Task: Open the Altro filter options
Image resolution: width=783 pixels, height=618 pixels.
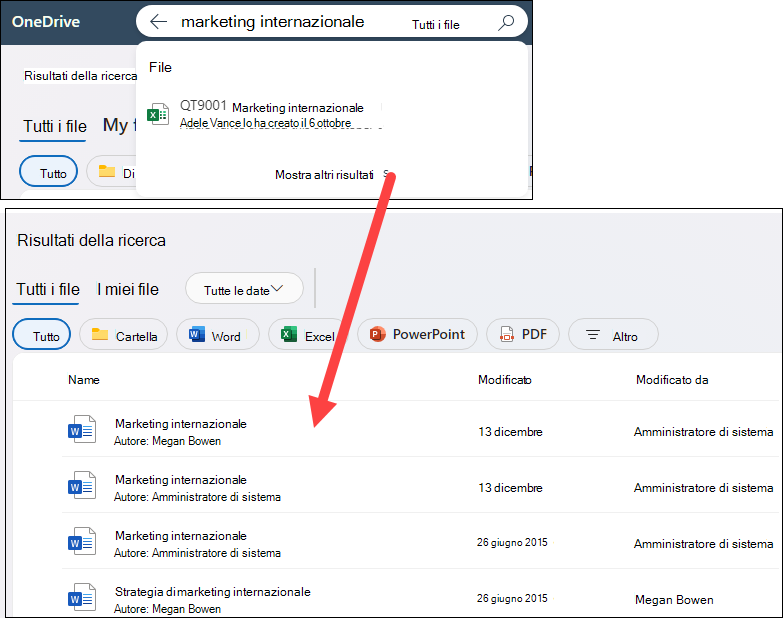Action: click(613, 334)
